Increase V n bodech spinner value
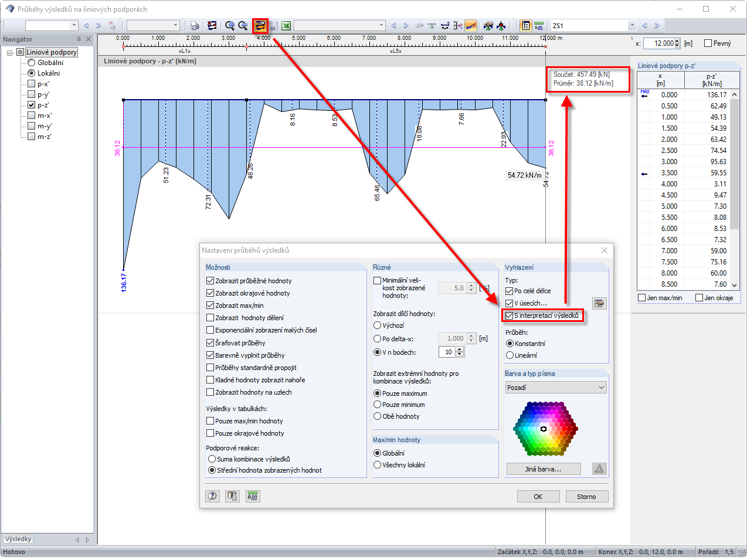This screenshot has width=747, height=560. (460, 350)
